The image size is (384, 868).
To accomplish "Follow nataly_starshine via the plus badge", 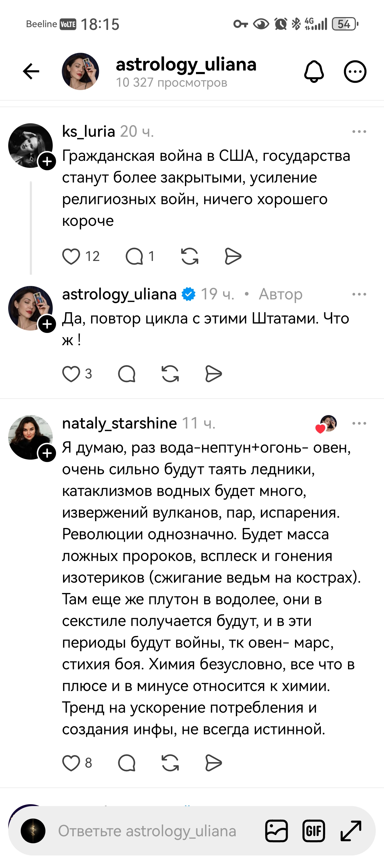I will tap(47, 453).
